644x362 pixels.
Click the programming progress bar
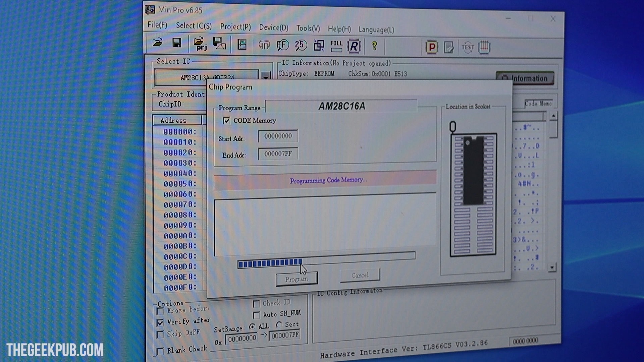pyautogui.click(x=326, y=260)
